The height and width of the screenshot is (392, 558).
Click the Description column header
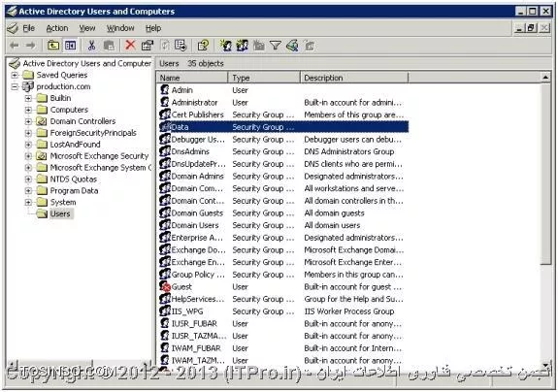(x=354, y=78)
